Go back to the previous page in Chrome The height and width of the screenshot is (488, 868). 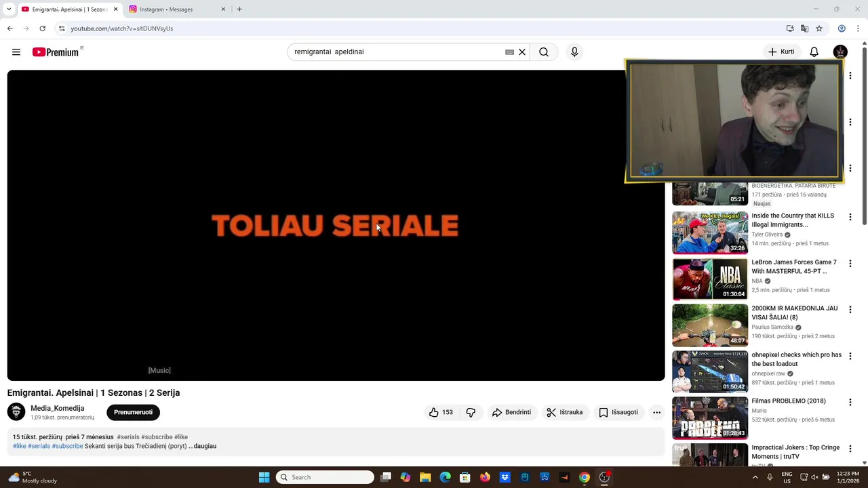(x=9, y=28)
